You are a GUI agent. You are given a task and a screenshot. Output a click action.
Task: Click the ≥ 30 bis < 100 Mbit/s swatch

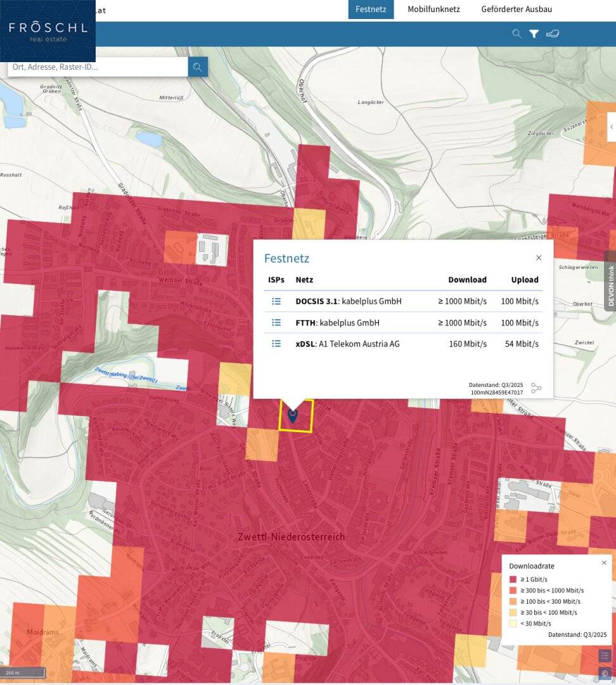tap(513, 613)
